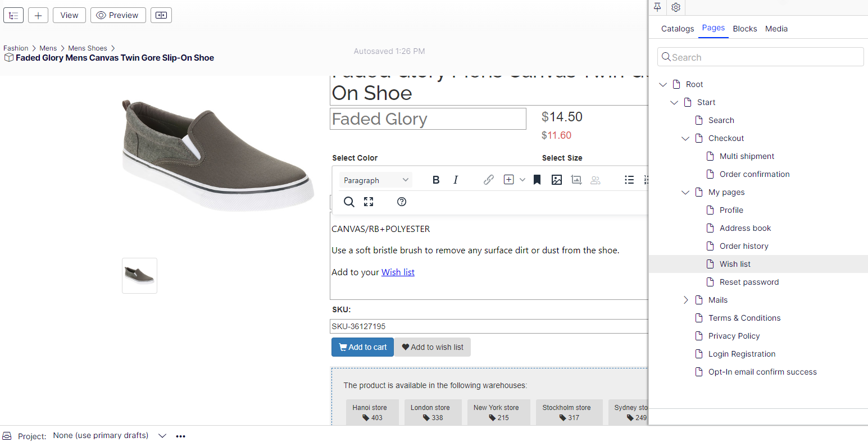This screenshot has height=442, width=868.
Task: Select the Order confirmation page
Action: point(755,174)
